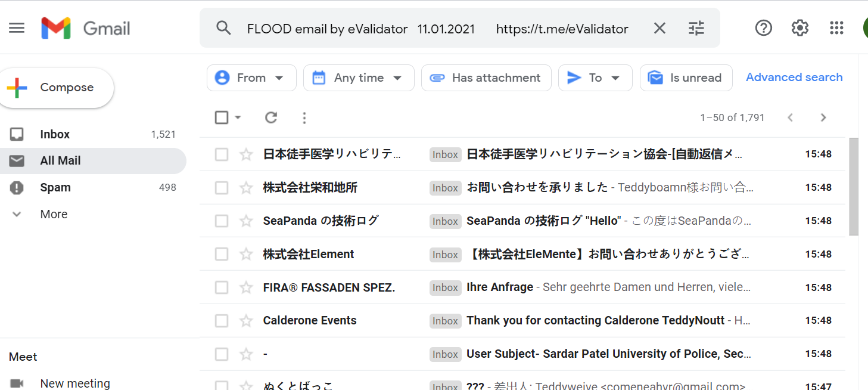
Task: Open the Spam folder
Action: coord(55,187)
